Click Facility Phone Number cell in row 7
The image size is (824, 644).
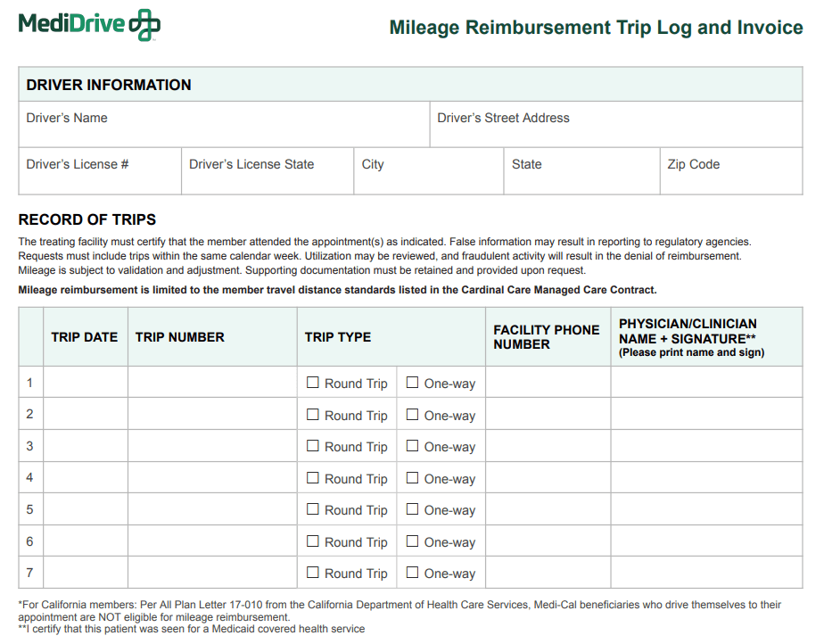pyautogui.click(x=548, y=572)
